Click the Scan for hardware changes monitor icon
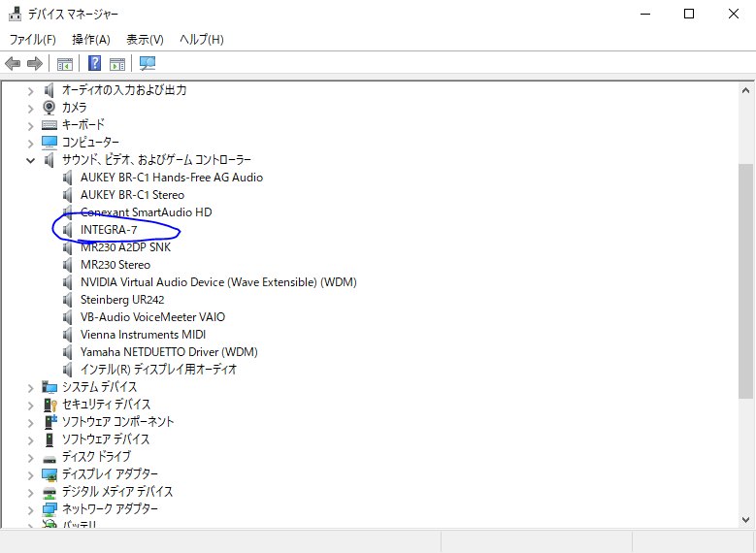This screenshot has width=756, height=553. (x=148, y=63)
